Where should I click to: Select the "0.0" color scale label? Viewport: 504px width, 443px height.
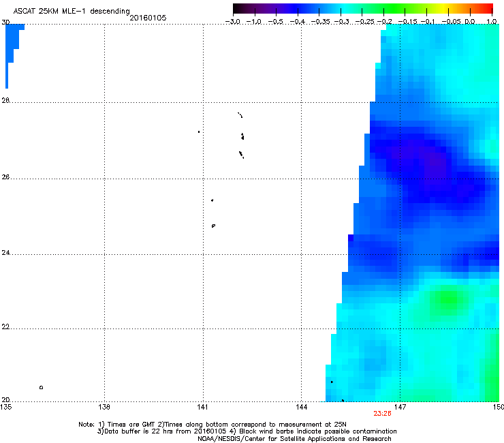click(470, 22)
